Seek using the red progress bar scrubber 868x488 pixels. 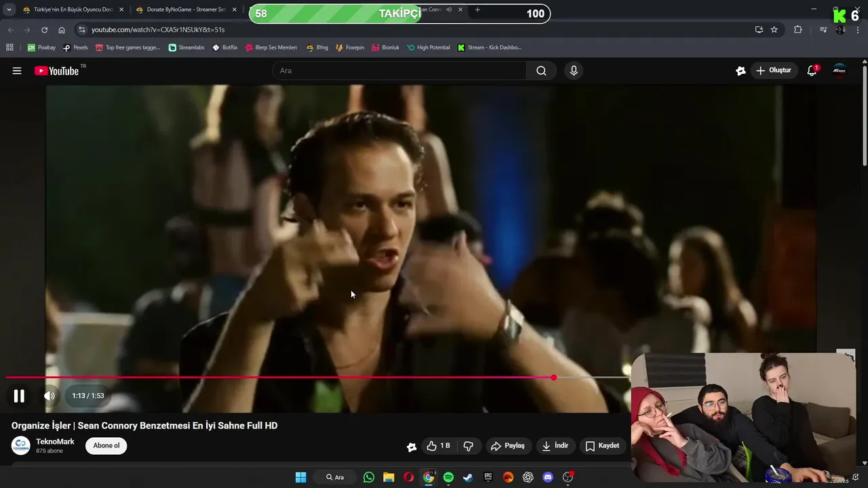pyautogui.click(x=553, y=378)
